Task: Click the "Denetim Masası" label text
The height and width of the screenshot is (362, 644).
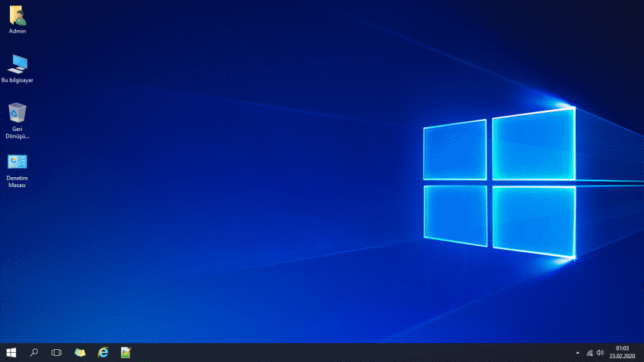Action: [x=17, y=182]
